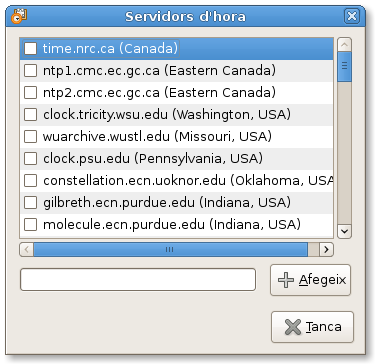Click the Afegeix button
The image size is (375, 364).
(x=310, y=280)
